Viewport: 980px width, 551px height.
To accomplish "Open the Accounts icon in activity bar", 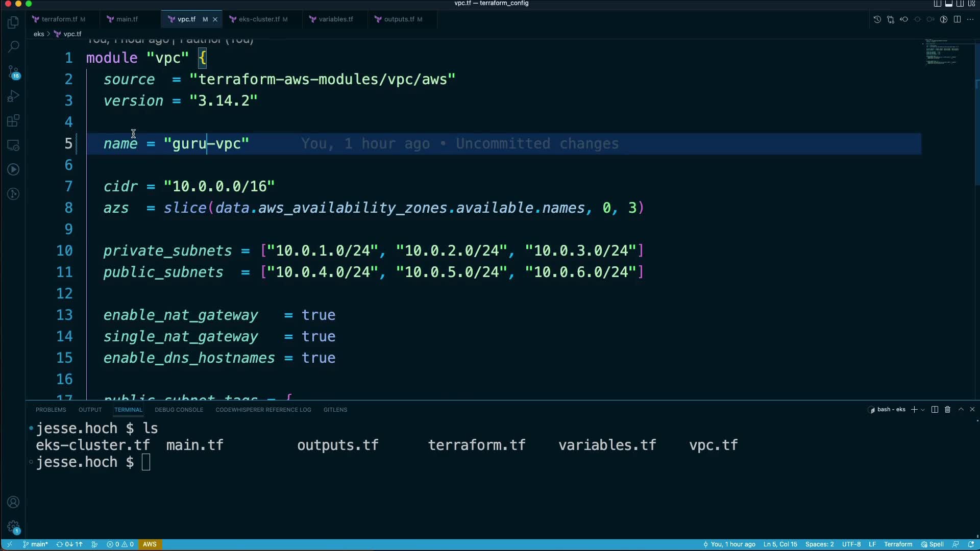I will click(14, 502).
